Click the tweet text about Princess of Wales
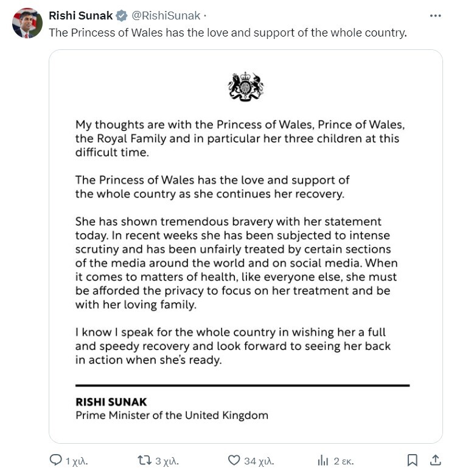The image size is (454, 476). (x=227, y=32)
